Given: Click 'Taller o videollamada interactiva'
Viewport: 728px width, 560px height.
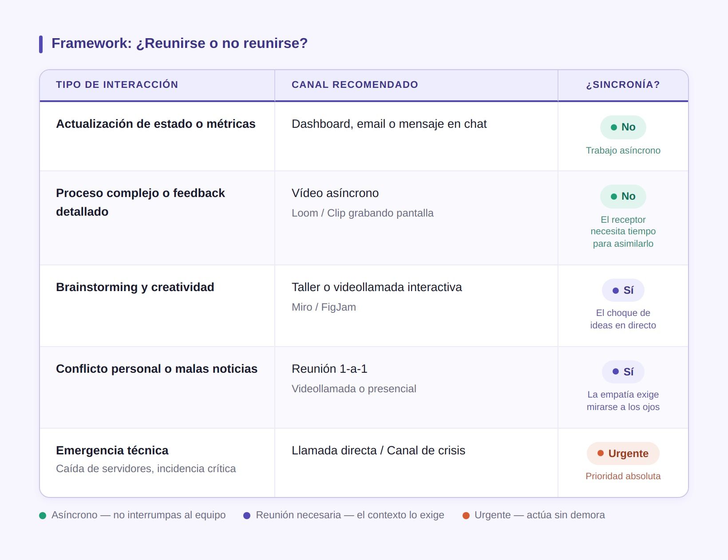Looking at the screenshot, I should coord(377,287).
